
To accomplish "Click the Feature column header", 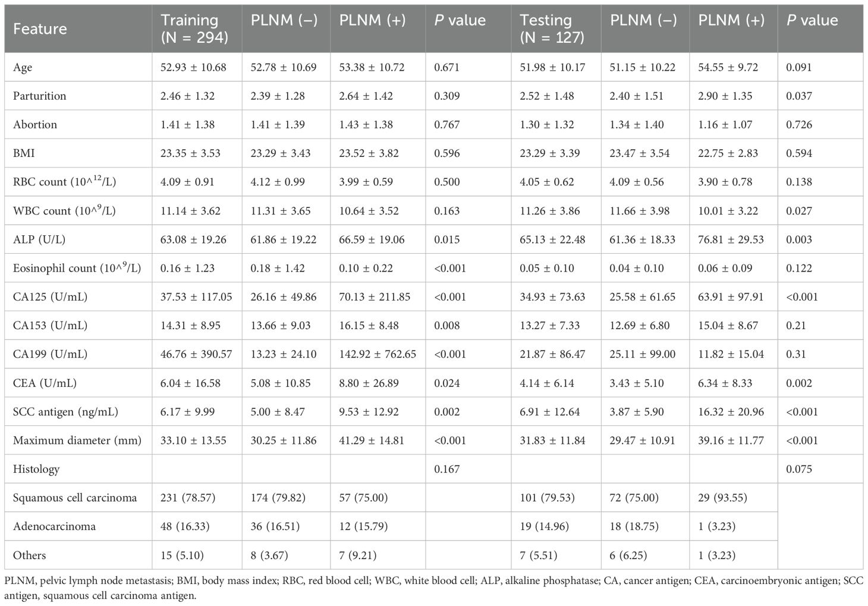I will [40, 29].
